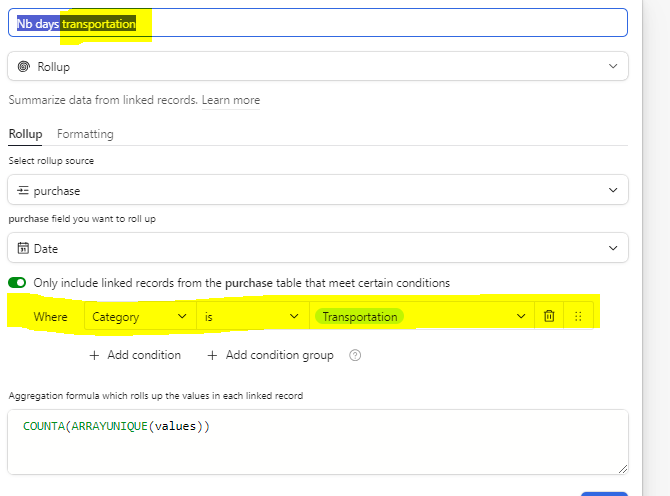
Task: Open the Category condition field dropdown
Action: pos(140,316)
